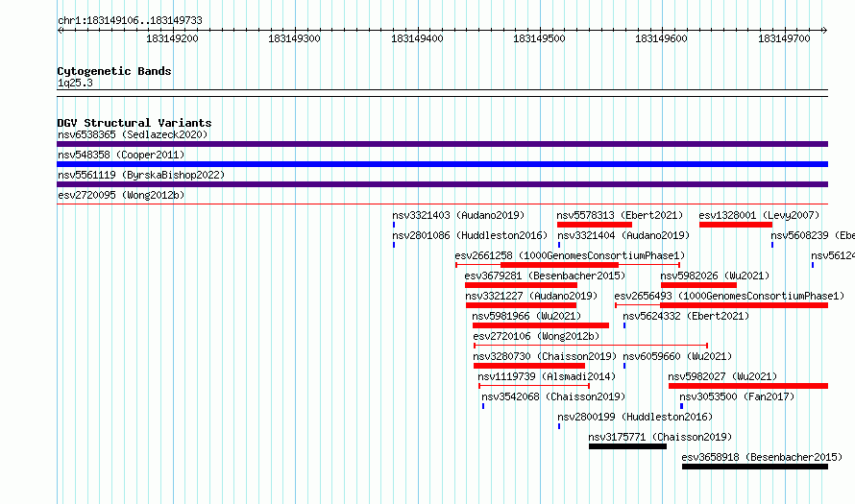Viewport: 855px width, 504px height.
Task: Click the esv2720095 (Wong2012b) label
Action: click(x=121, y=195)
